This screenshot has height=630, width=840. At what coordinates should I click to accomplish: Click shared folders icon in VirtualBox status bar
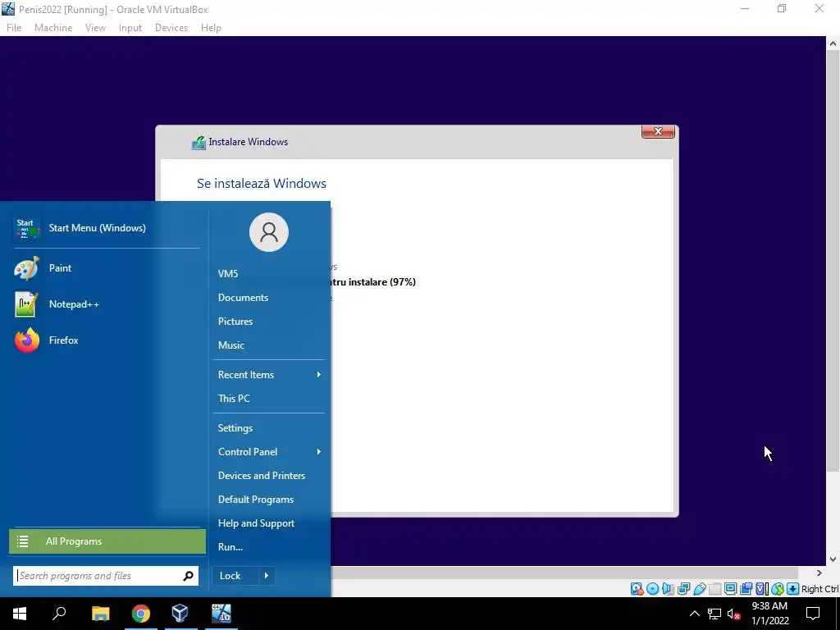714,589
